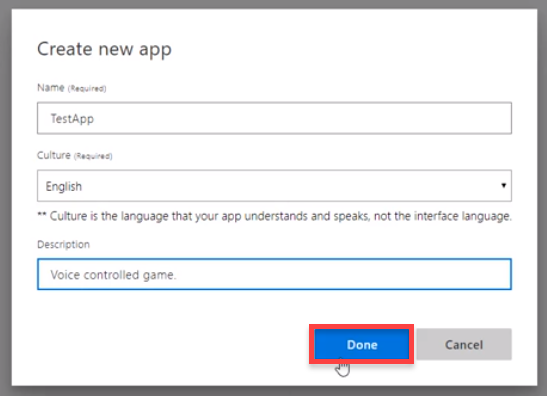The image size is (547, 396).
Task: Focus the Name field containing TestApp
Action: [x=274, y=118]
